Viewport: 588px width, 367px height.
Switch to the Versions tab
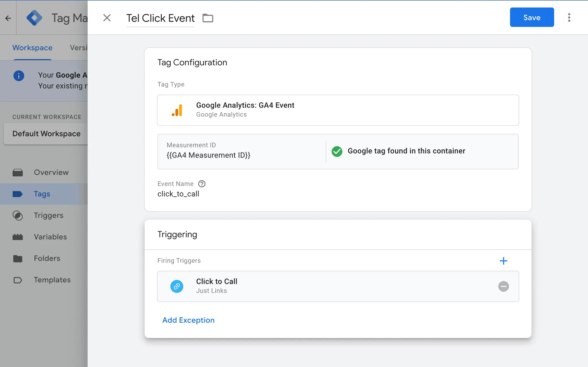pos(79,48)
